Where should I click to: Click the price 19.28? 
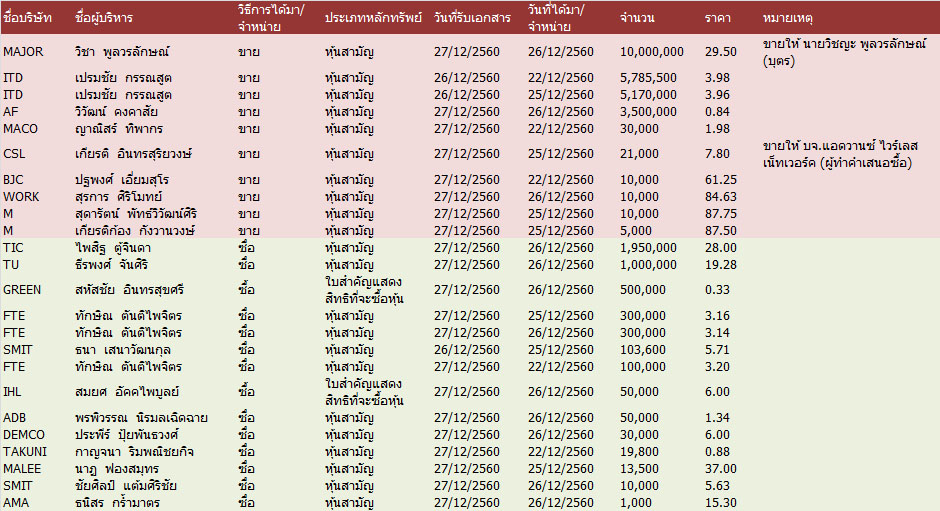721,264
